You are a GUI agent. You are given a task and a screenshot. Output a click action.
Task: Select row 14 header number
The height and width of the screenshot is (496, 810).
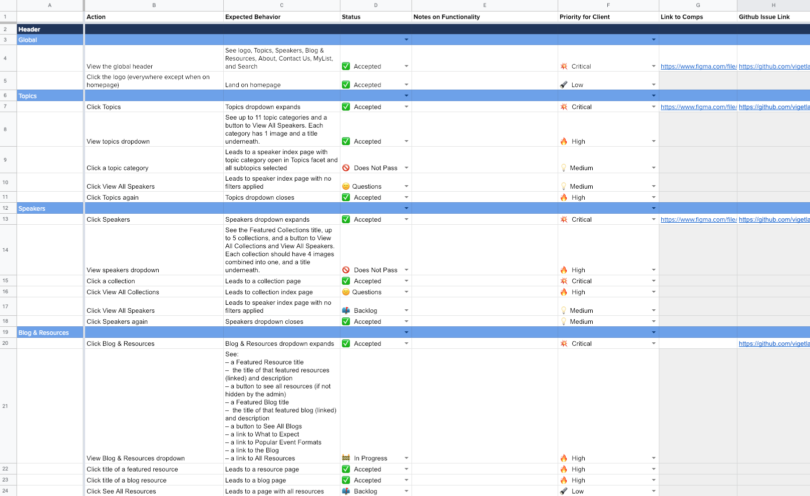pos(6,250)
